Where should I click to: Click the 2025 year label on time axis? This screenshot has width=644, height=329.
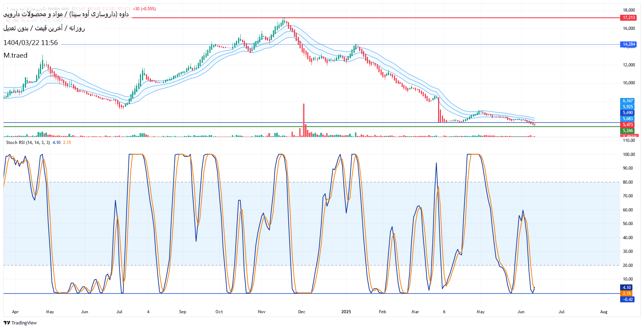click(346, 312)
